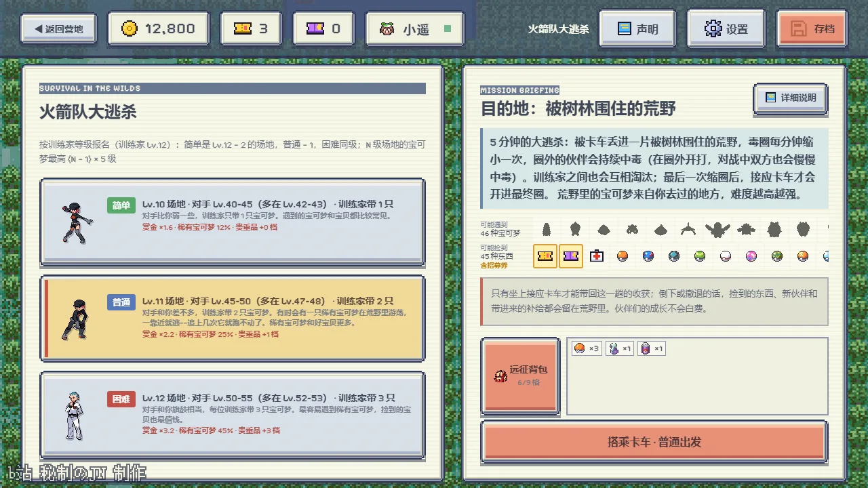Click the 火箭队大逃杀 heading in left panel
The height and width of the screenshot is (488, 868).
pyautogui.click(x=88, y=112)
